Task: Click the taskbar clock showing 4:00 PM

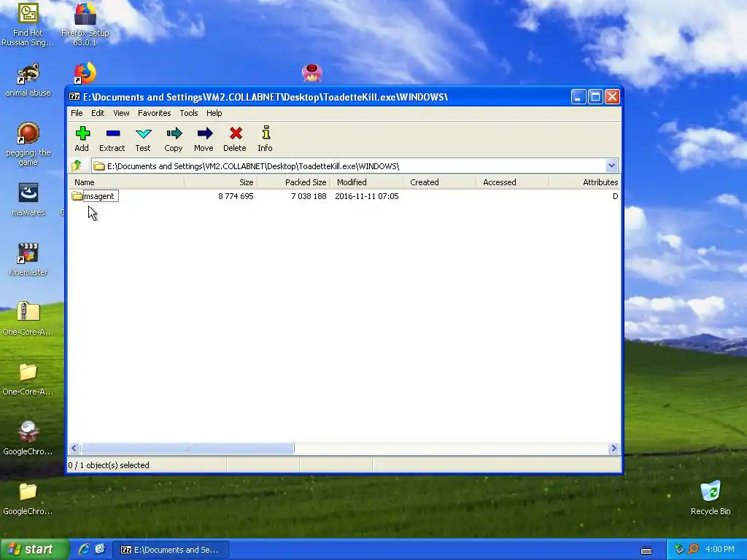Action: [720, 549]
